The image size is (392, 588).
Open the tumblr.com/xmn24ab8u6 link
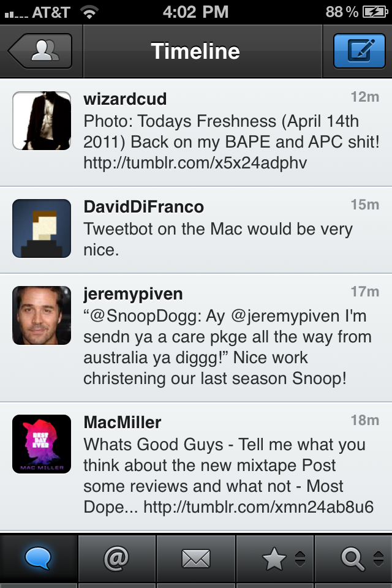pyautogui.click(x=258, y=507)
